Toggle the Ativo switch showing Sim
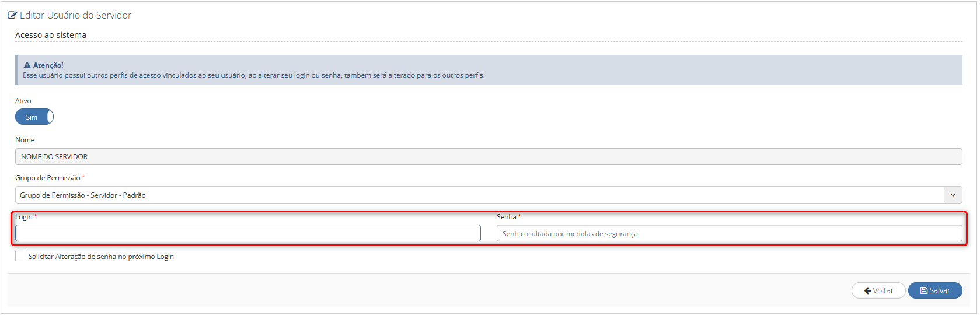This screenshot has height=315, width=980. tap(34, 117)
